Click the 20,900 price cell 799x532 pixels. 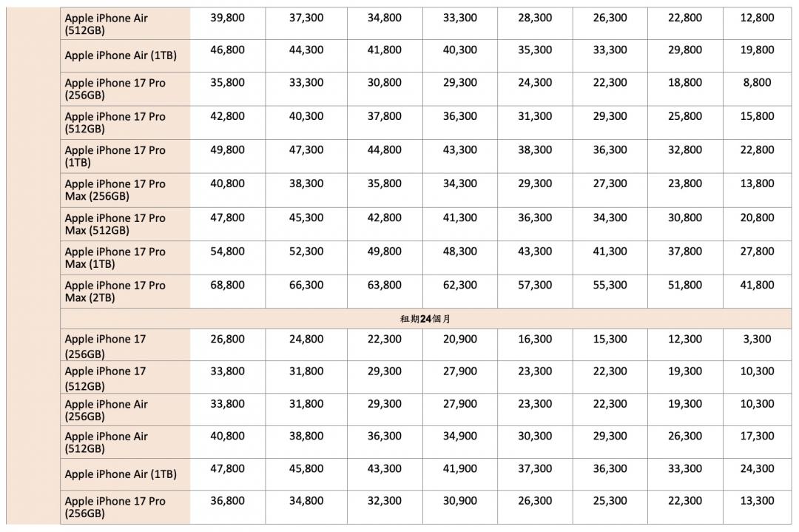460,339
